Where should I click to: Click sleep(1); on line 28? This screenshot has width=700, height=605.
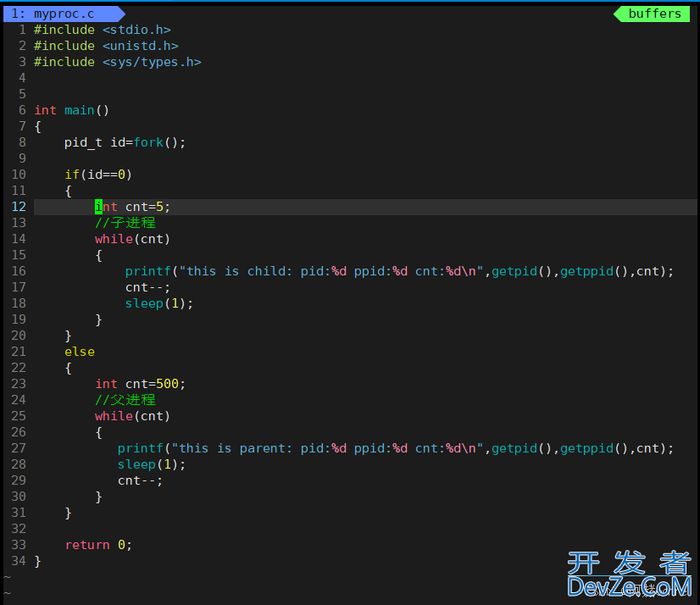click(152, 463)
